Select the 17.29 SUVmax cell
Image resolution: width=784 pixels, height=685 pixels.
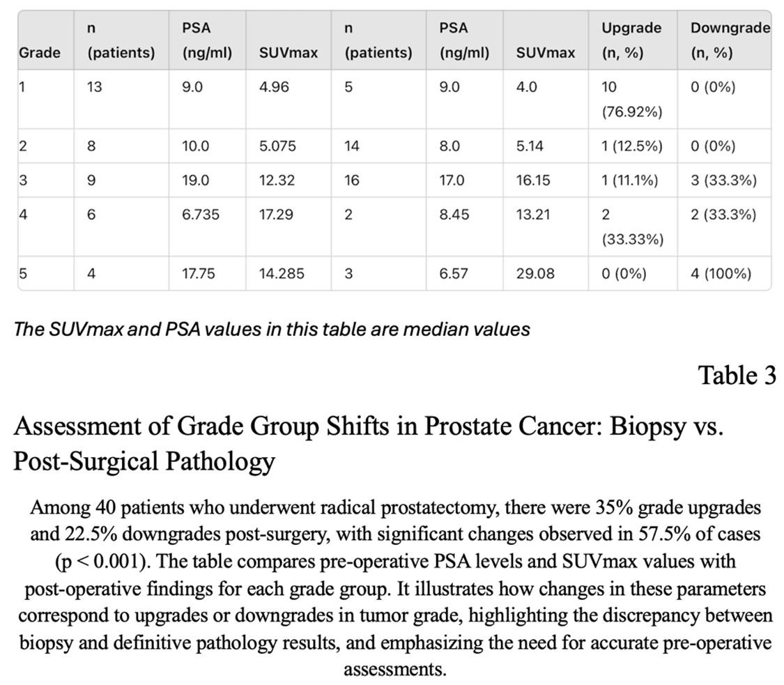coord(276,215)
